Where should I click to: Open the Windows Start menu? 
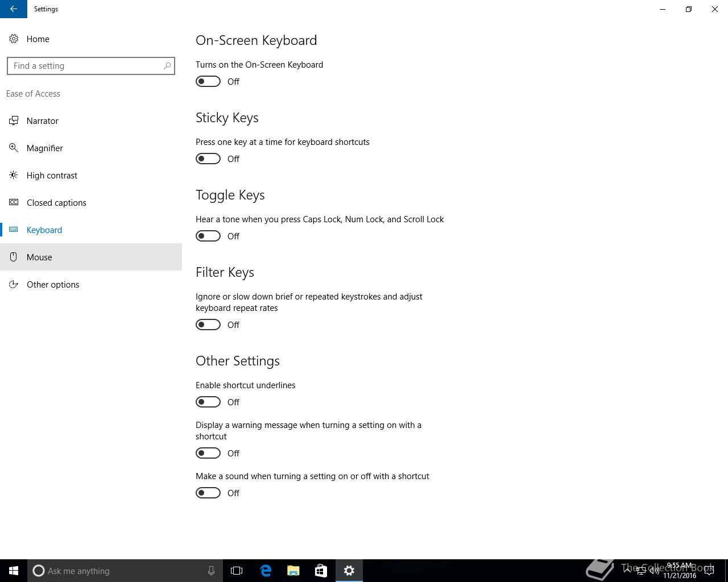tap(14, 571)
